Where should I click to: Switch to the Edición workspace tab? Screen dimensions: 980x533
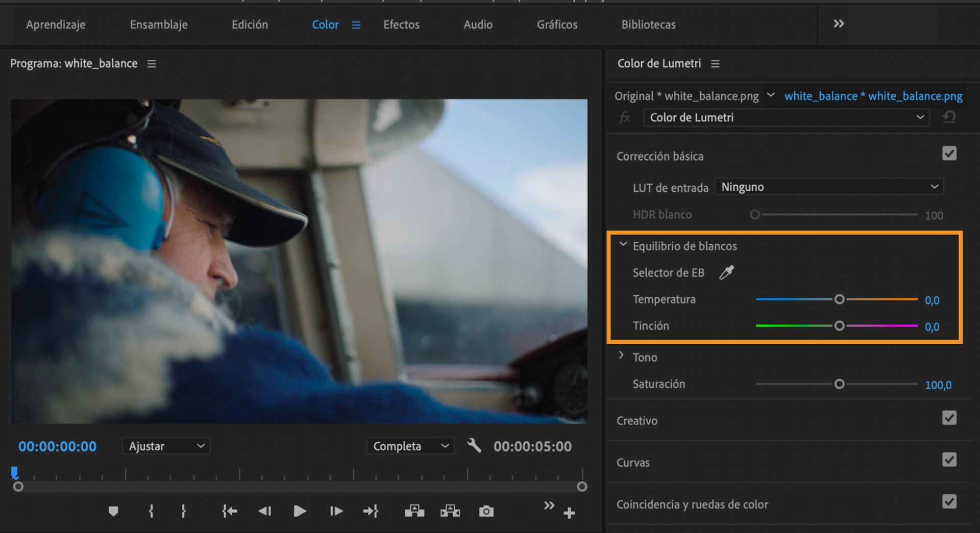[x=250, y=24]
